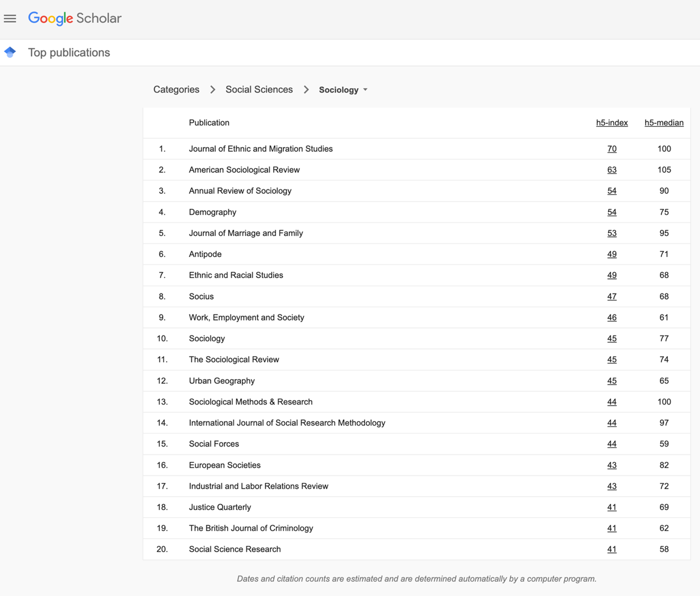Click the h5-index column header
The image size is (700, 596).
point(611,123)
